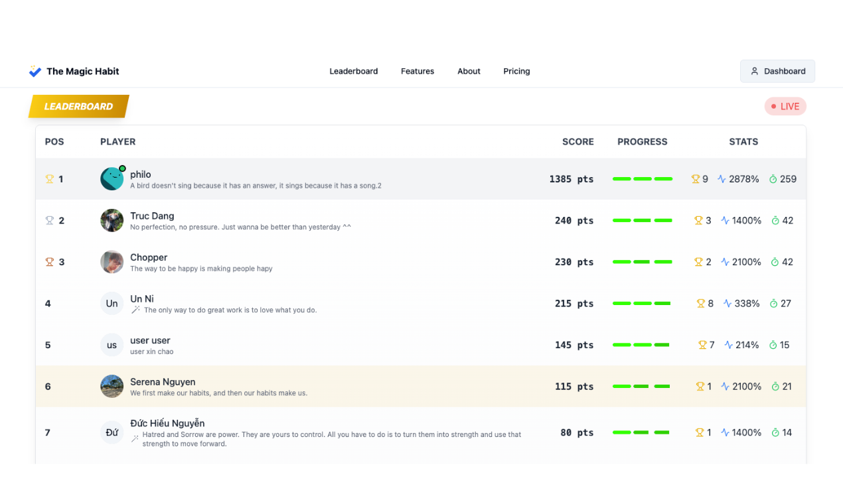Click the '1385 pts' score
The image size is (843, 504).
tap(572, 179)
